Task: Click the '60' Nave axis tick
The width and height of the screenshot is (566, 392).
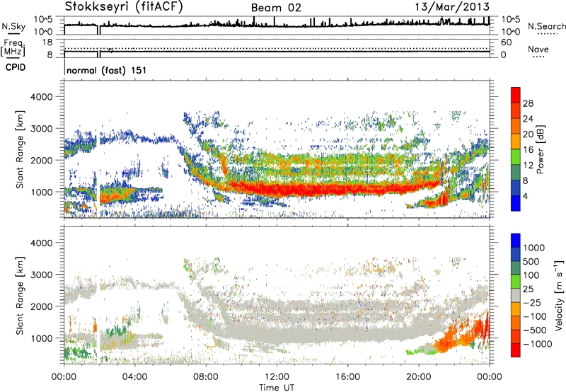Action: click(x=506, y=42)
